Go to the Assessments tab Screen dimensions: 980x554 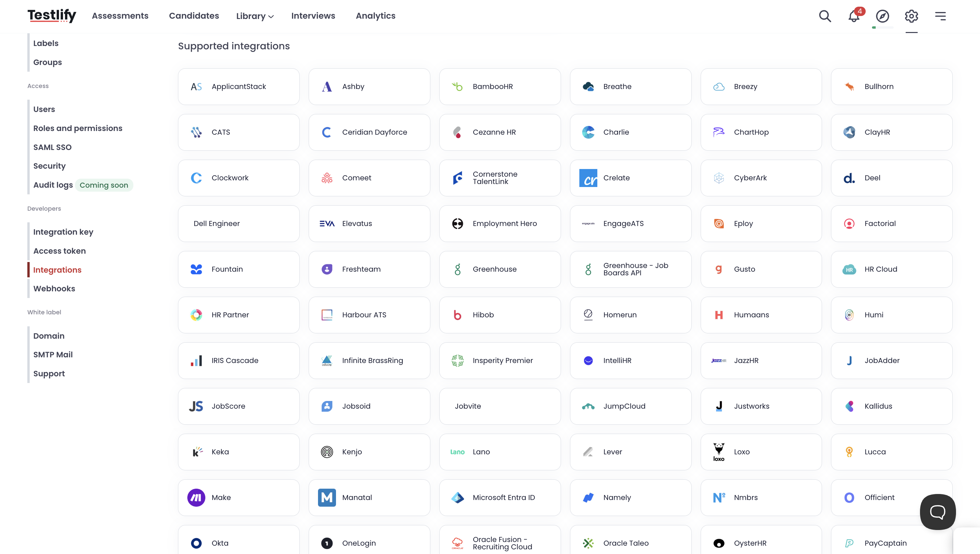click(120, 16)
